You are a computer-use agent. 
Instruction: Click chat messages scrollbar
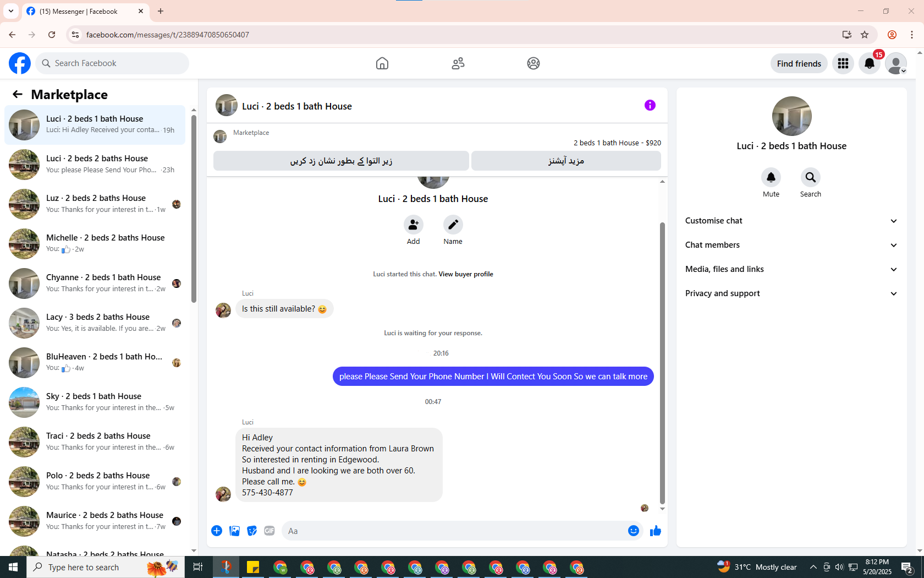coord(662,363)
